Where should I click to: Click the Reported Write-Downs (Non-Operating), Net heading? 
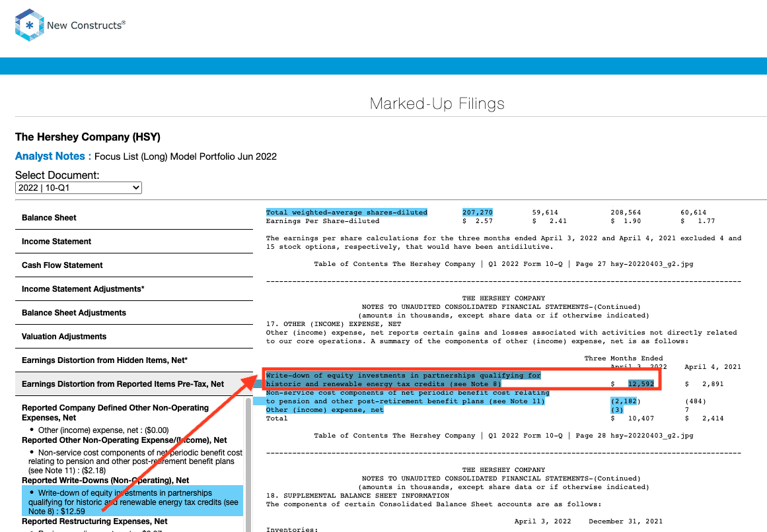pos(105,481)
